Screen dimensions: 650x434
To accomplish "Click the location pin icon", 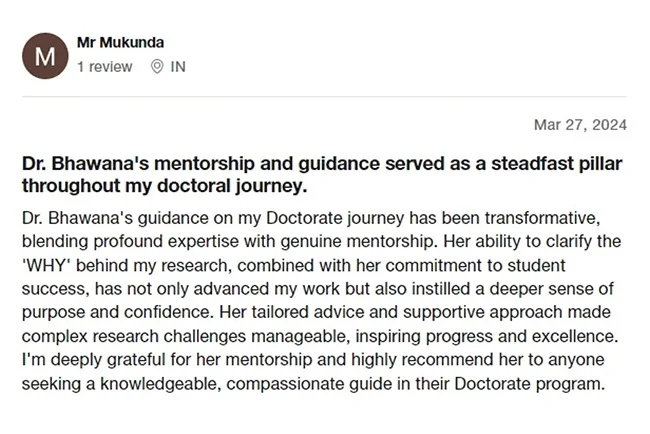I will coord(156,67).
